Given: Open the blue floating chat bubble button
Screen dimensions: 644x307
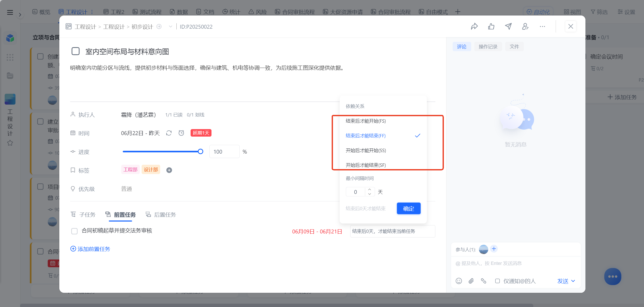Looking at the screenshot, I should coord(613,277).
